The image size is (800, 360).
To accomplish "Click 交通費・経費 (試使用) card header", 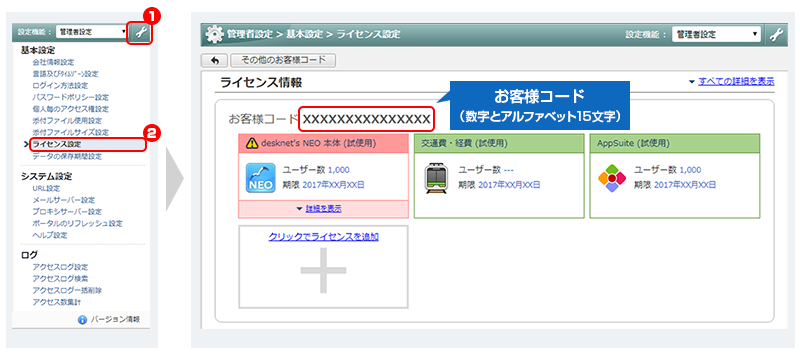I will pyautogui.click(x=499, y=143).
